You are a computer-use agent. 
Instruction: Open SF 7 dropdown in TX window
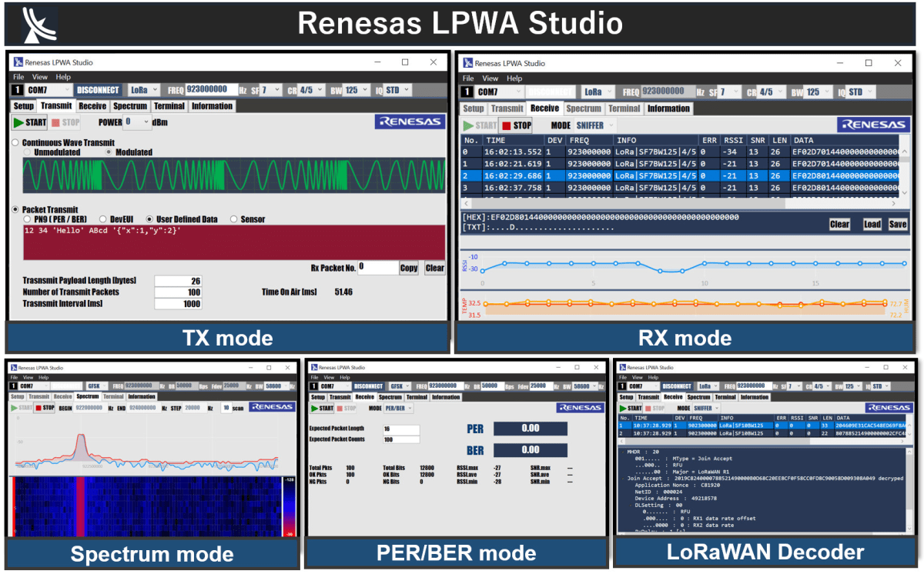(271, 90)
